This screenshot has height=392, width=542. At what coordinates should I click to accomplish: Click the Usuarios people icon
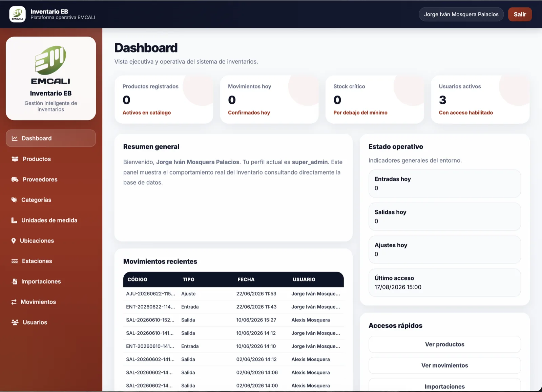coord(15,322)
